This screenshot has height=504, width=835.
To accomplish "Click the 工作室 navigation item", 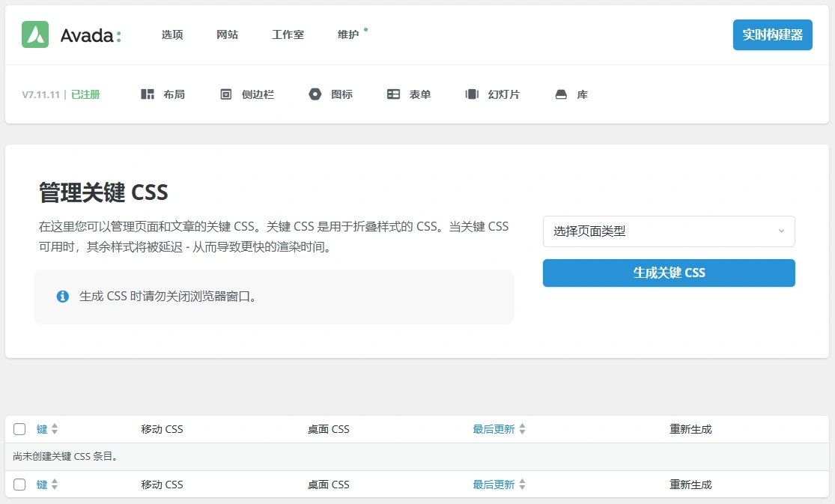I will [288, 34].
